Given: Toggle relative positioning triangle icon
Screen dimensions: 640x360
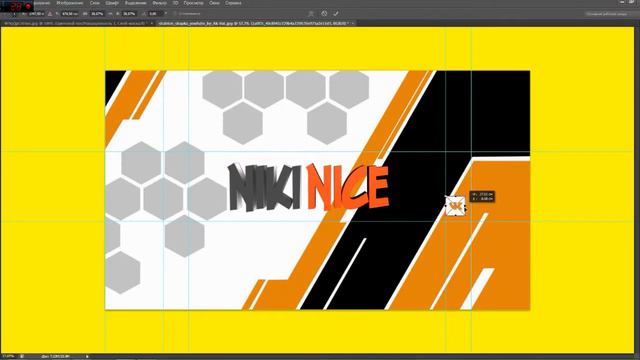Looking at the screenshot, I should click(50, 14).
